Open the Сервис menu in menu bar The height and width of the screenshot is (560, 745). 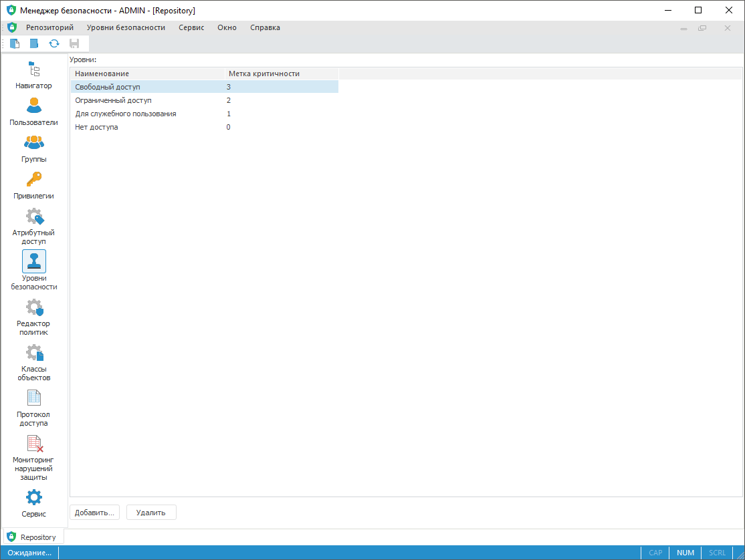tap(191, 27)
